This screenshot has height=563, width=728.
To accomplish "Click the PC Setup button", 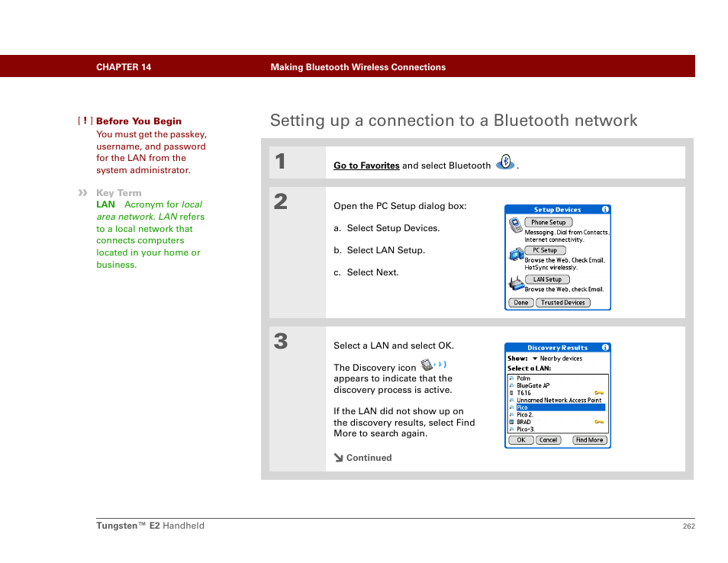I will (545, 250).
